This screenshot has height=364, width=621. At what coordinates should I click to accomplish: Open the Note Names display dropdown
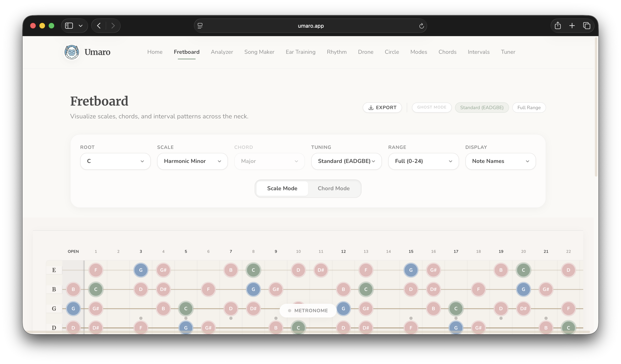coord(500,161)
